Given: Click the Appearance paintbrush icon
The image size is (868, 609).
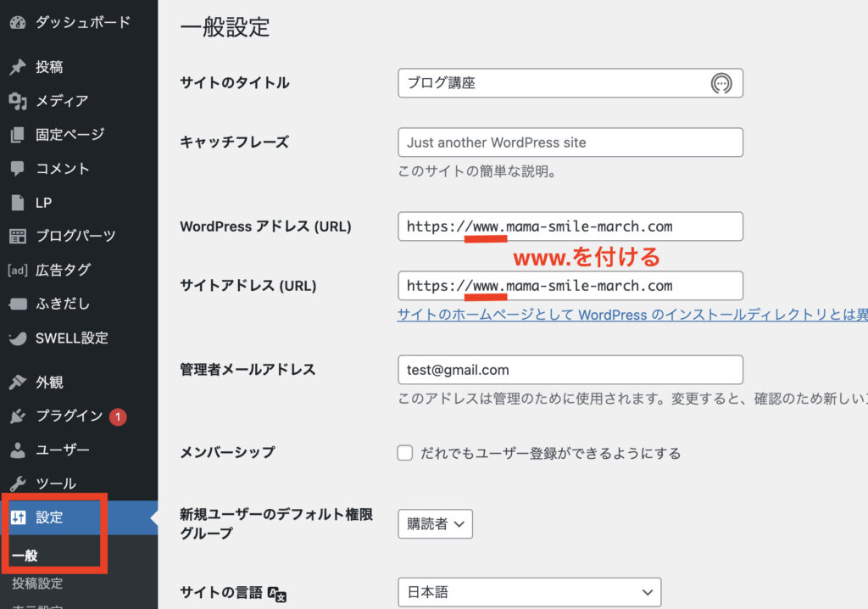Looking at the screenshot, I should tap(18, 383).
